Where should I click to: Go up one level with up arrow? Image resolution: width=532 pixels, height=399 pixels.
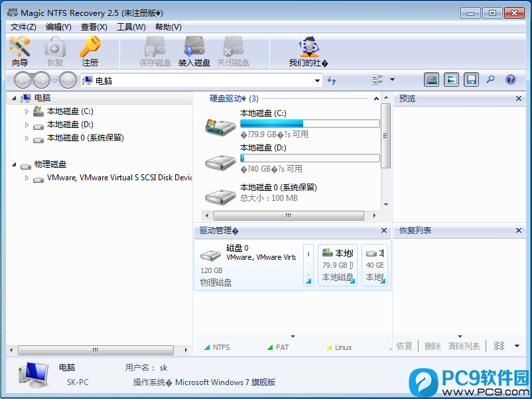point(68,81)
